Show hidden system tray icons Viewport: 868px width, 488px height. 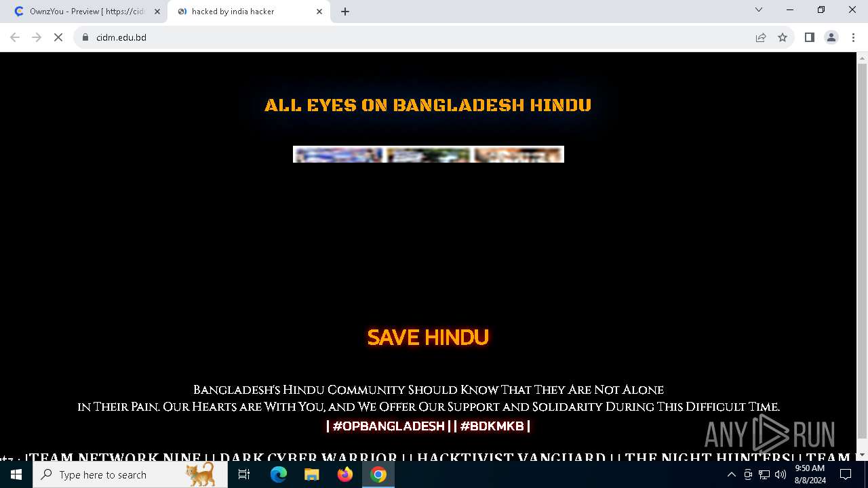(x=731, y=474)
